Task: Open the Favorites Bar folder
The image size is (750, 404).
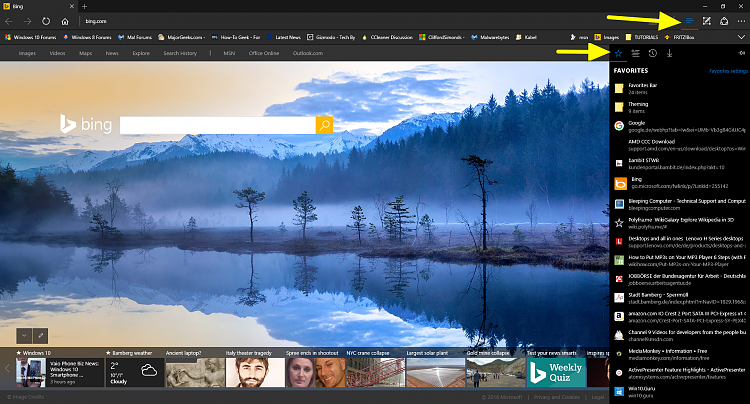Action: pos(680,88)
